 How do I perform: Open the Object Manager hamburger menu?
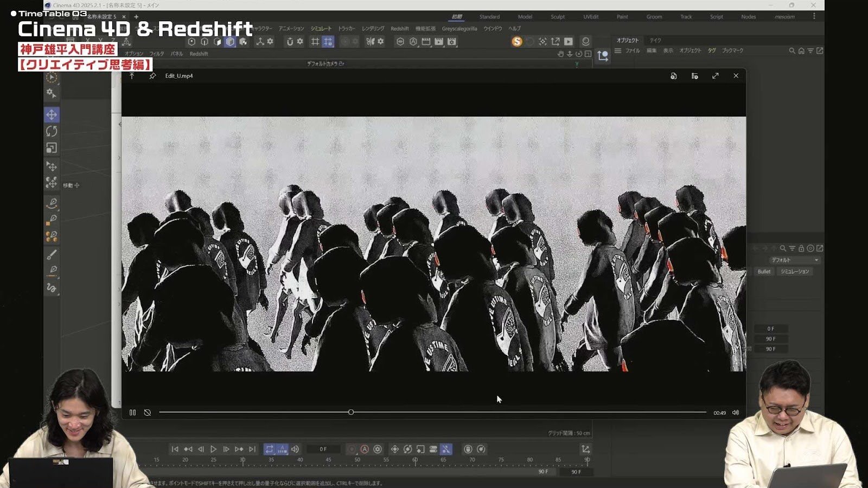tap(618, 50)
